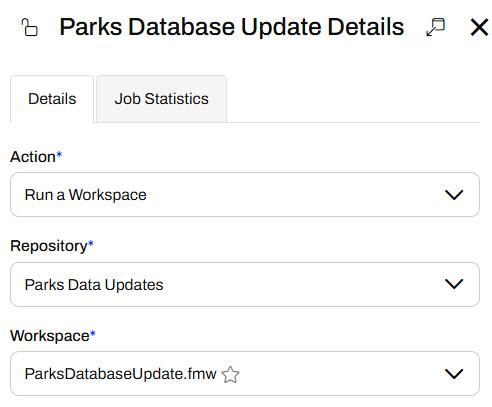Click the Repository field label

click(x=49, y=246)
